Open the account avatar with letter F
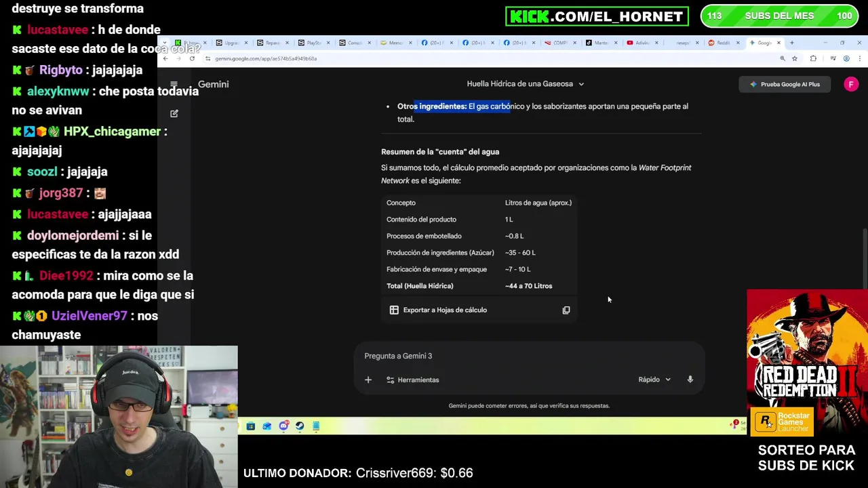The height and width of the screenshot is (488, 868). 851,84
